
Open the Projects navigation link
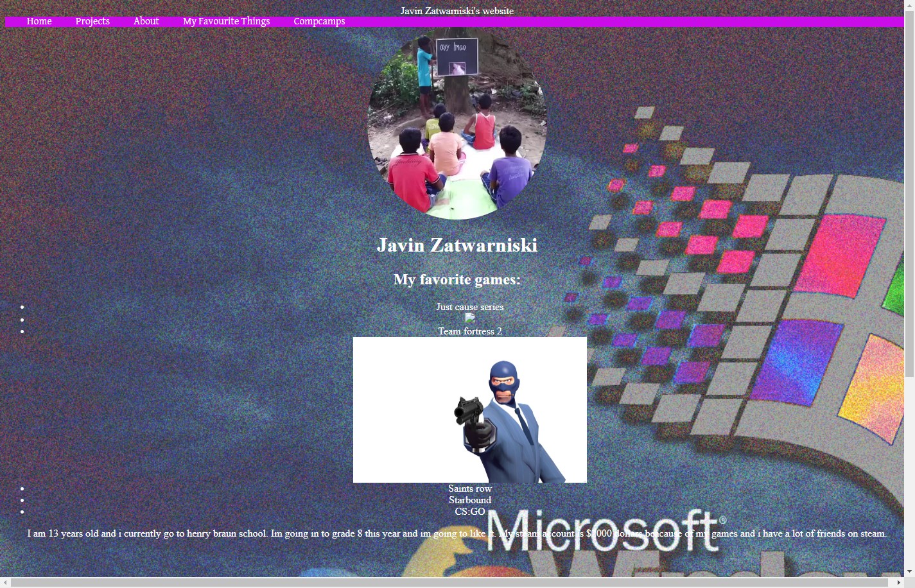[92, 21]
